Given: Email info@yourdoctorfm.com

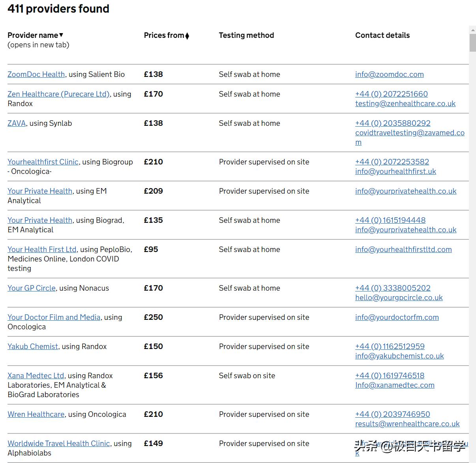Looking at the screenshot, I should (397, 317).
